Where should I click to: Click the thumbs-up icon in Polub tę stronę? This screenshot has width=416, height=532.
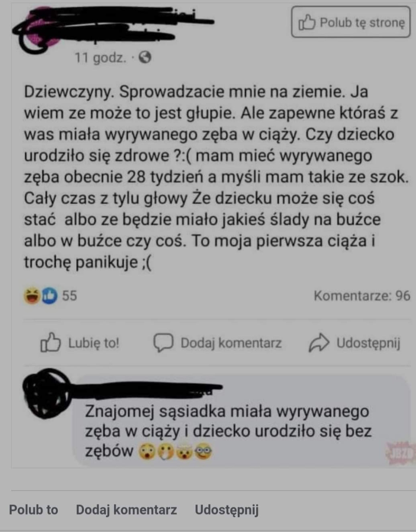[x=307, y=22]
